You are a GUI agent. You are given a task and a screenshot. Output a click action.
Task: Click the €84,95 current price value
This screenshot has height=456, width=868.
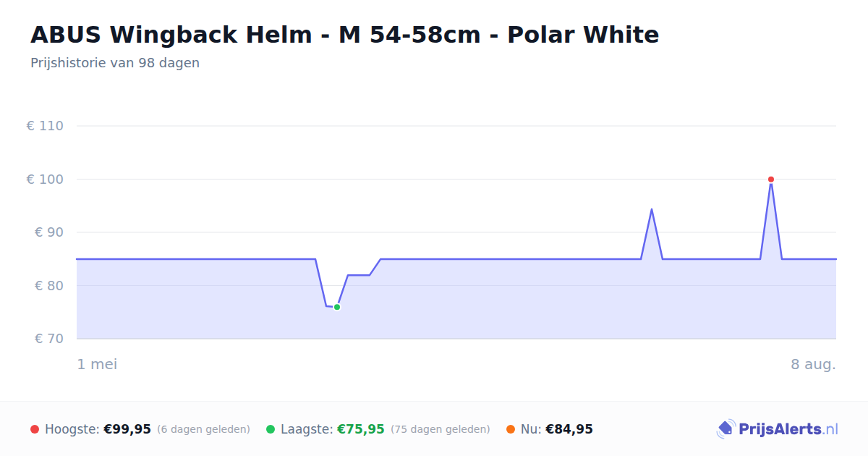(x=569, y=429)
